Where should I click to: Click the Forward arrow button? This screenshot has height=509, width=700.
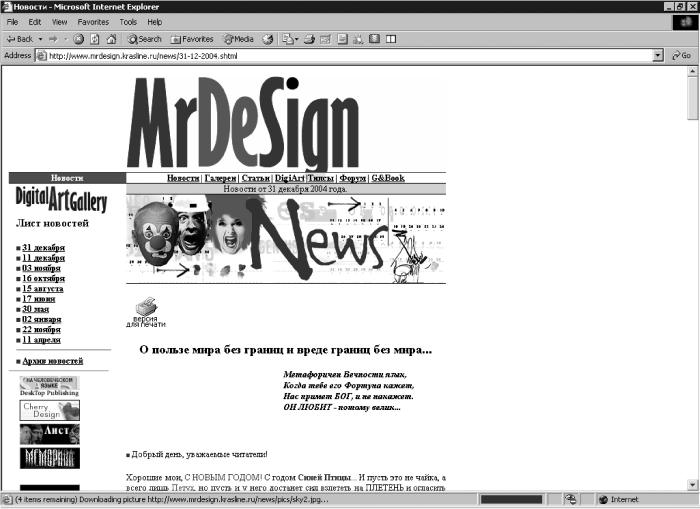pyautogui.click(x=54, y=39)
